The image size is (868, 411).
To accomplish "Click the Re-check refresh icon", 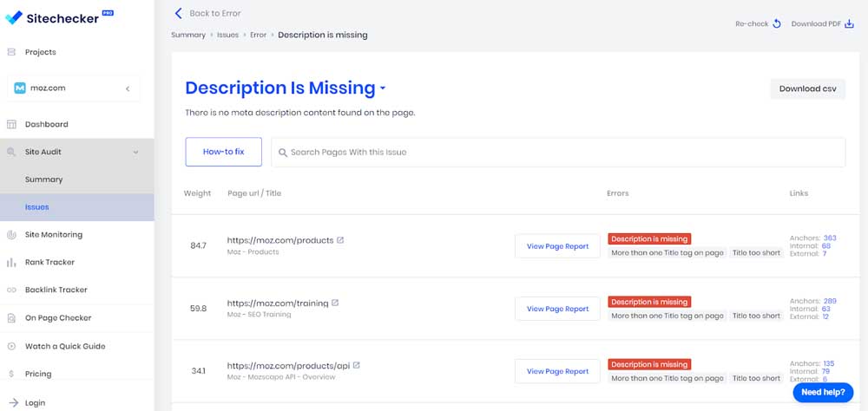I will pos(777,23).
